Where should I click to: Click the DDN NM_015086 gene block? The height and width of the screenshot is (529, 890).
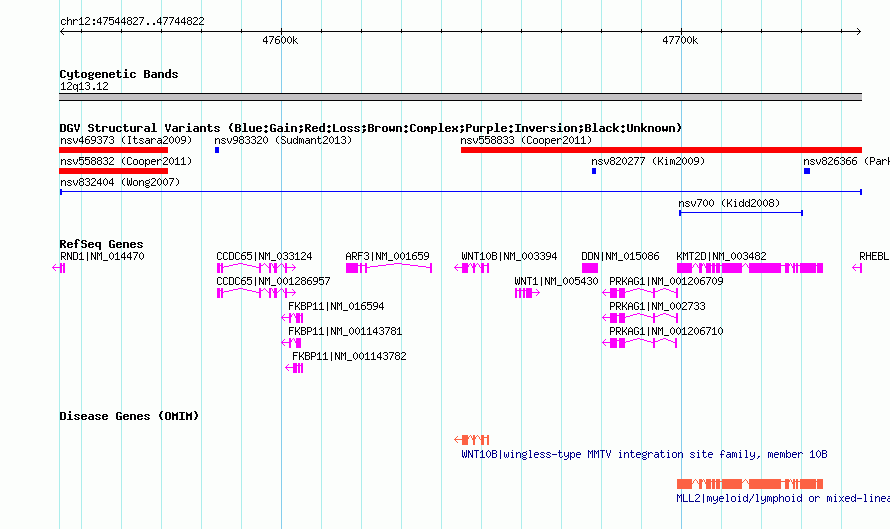point(590,268)
